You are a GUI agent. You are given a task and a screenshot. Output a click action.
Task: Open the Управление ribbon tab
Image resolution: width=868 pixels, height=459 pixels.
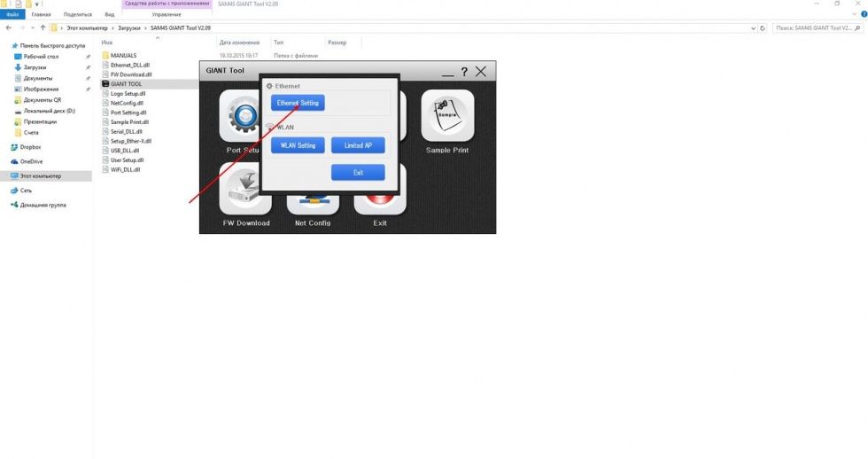coord(167,14)
